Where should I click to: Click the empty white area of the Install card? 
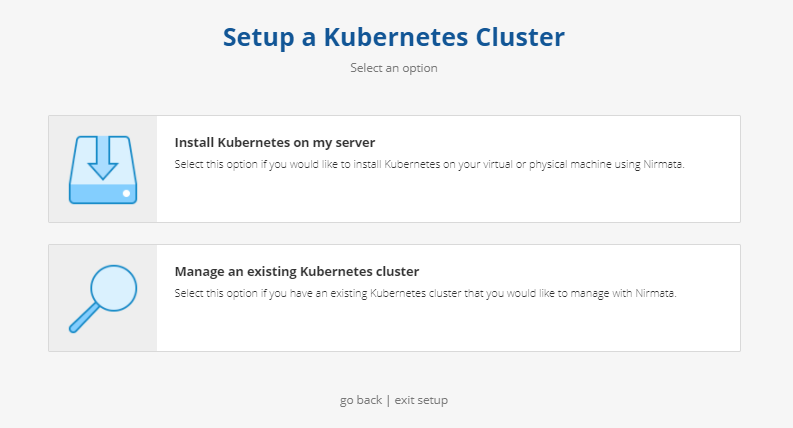pos(448,198)
